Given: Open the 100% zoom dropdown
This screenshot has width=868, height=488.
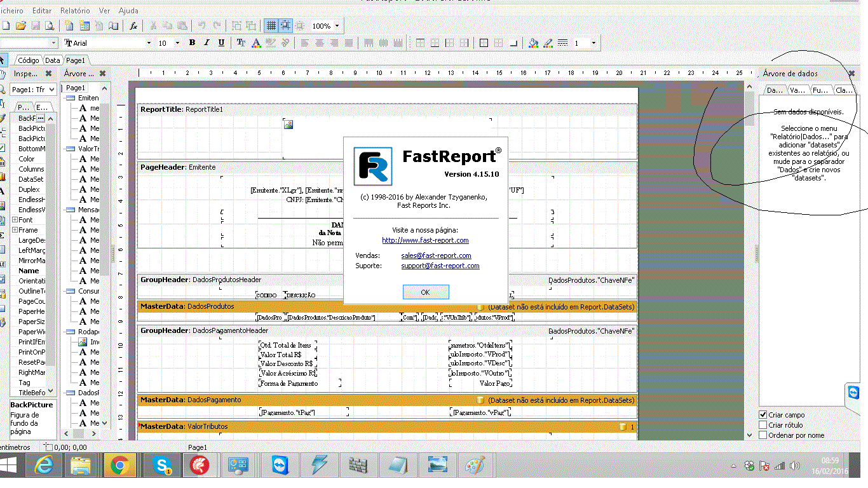Looking at the screenshot, I should coord(337,26).
